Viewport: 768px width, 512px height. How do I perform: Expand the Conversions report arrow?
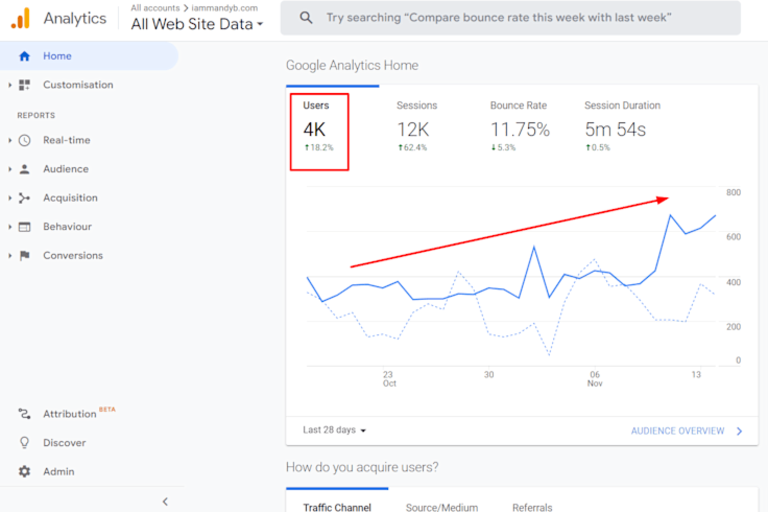[x=10, y=255]
